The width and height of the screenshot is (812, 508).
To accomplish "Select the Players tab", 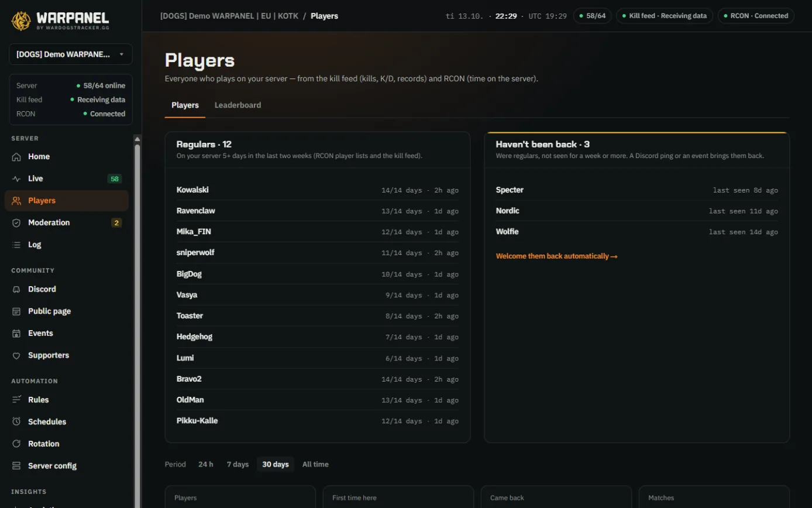I will [185, 105].
